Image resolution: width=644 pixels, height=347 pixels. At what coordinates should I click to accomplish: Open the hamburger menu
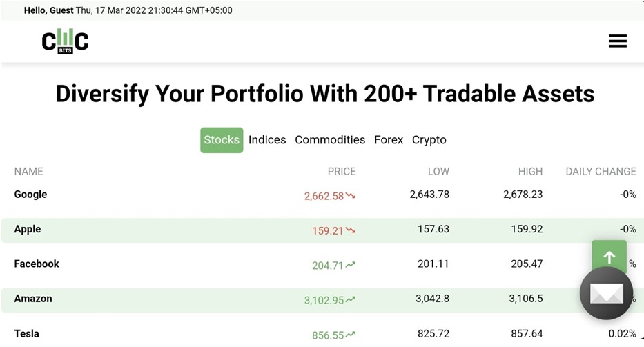tap(617, 41)
